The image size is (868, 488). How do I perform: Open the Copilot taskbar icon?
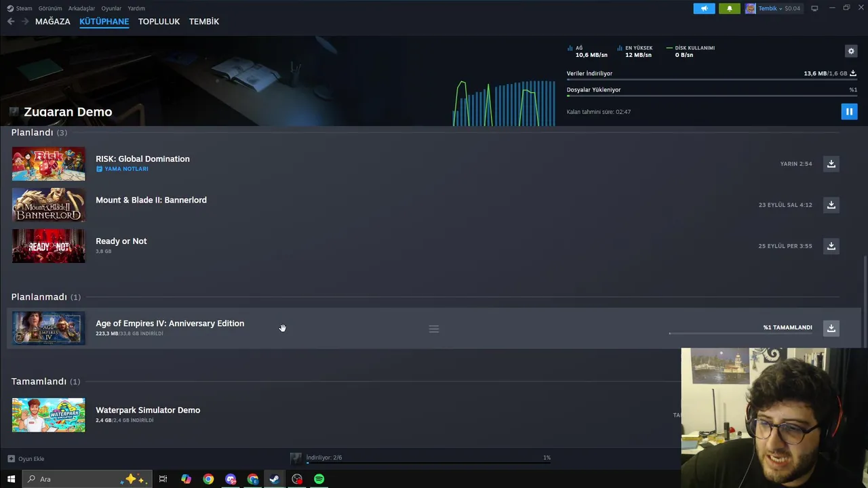pyautogui.click(x=186, y=479)
